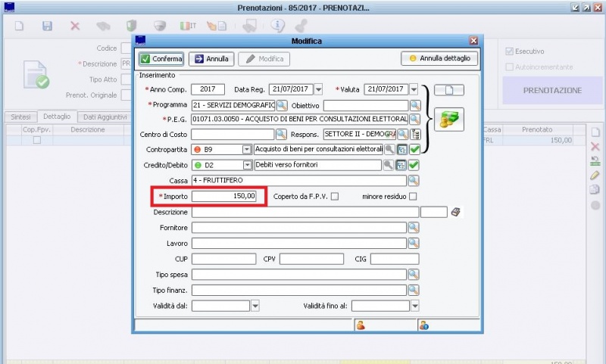Click the CPV input field
The image size is (606, 364).
(x=311, y=259)
